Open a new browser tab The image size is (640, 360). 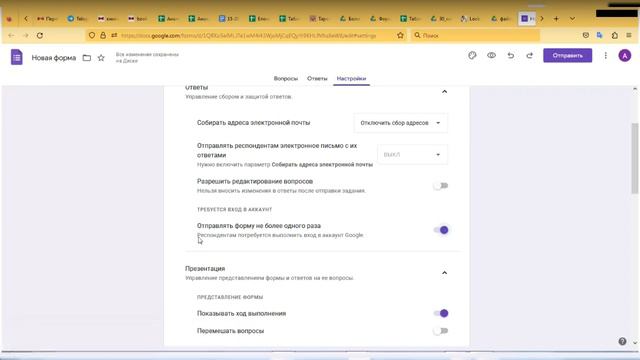click(x=556, y=19)
